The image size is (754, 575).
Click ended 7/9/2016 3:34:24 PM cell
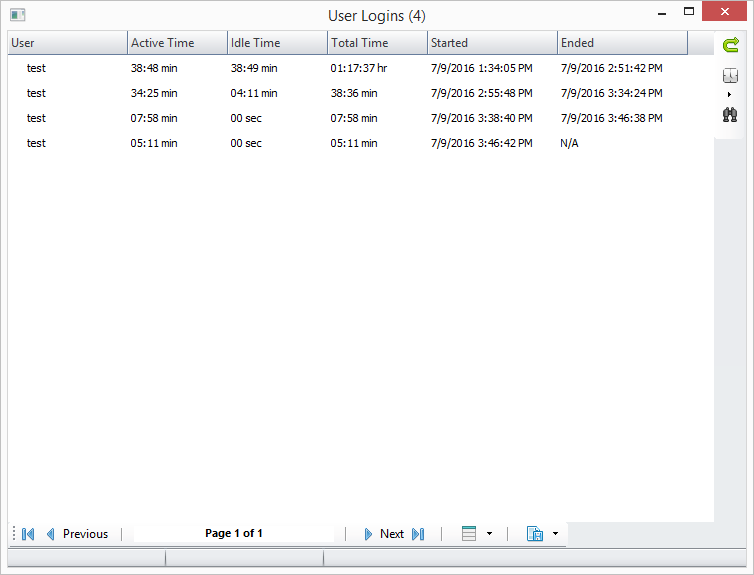tap(612, 93)
